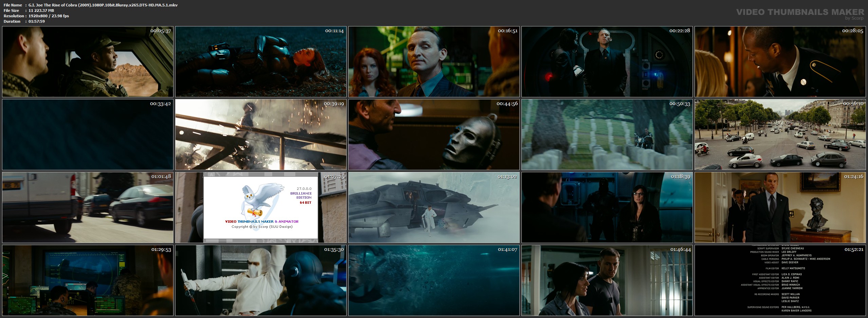This screenshot has width=868, height=318.
Task: Click the Copyright by Scorp text
Action: (262, 227)
